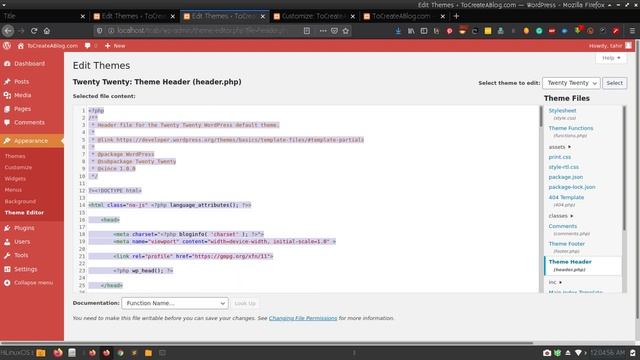This screenshot has height=360, width=640.
Task: Open the Customize submenu item
Action: click(x=18, y=167)
